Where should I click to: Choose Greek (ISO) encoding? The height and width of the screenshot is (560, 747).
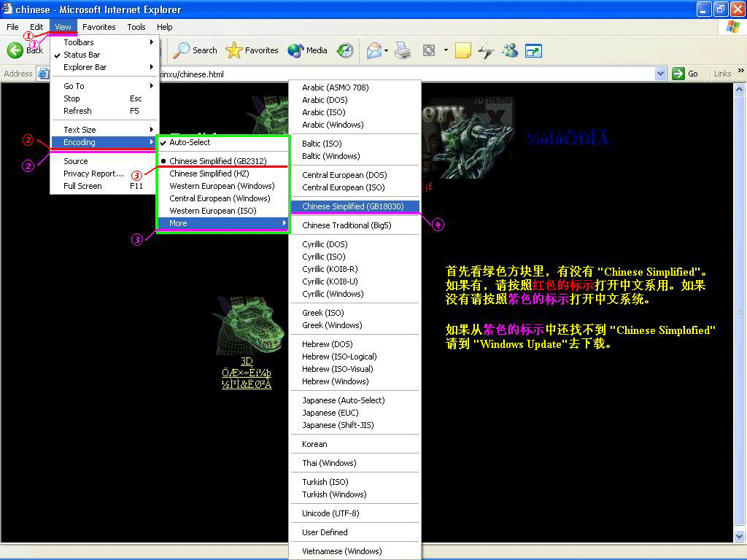355,313
